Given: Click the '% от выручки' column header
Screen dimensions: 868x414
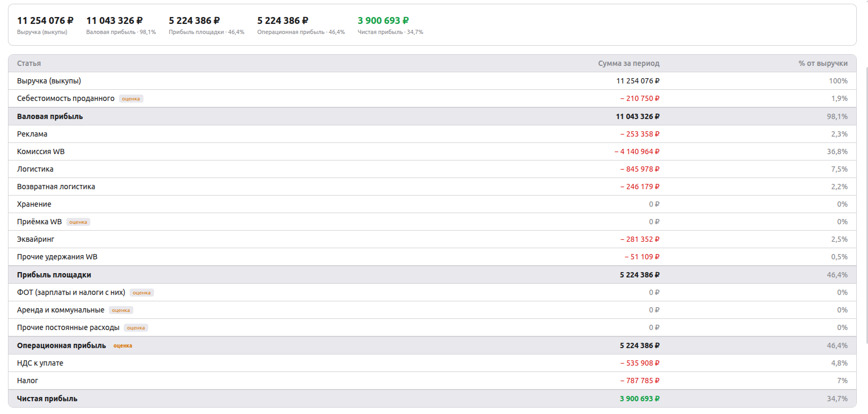Looking at the screenshot, I should tap(823, 63).
